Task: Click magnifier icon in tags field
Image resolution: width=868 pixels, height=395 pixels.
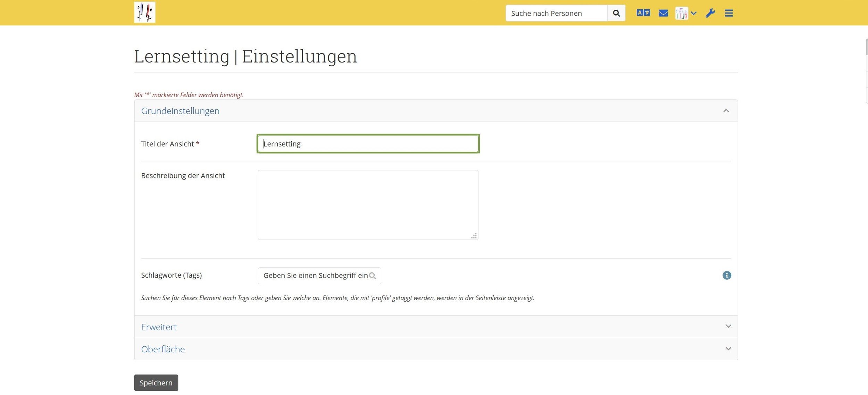Action: coord(373,276)
